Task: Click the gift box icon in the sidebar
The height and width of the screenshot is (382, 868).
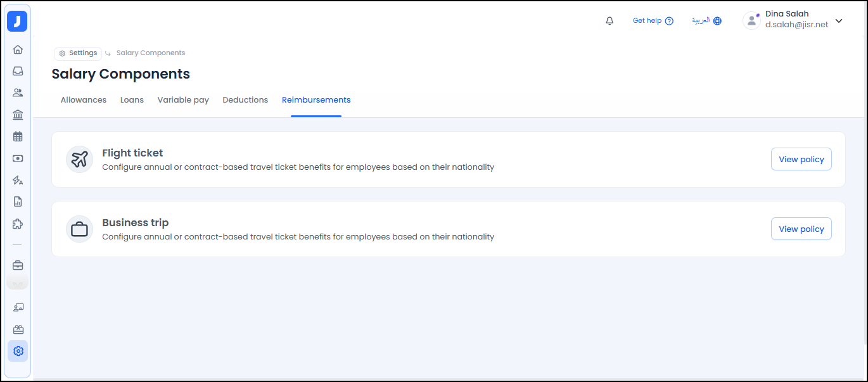Action: pos(18,329)
